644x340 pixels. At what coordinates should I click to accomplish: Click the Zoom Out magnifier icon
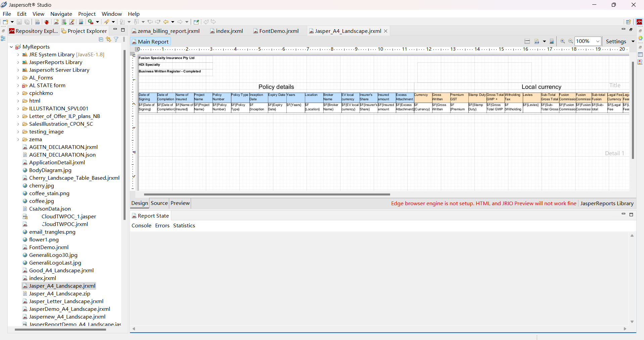[x=570, y=41]
